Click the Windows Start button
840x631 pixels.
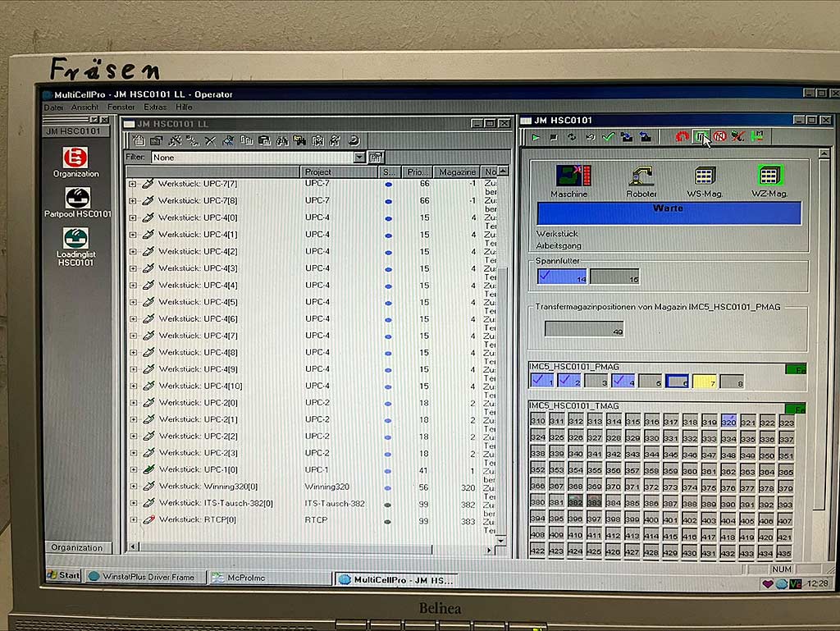point(64,575)
